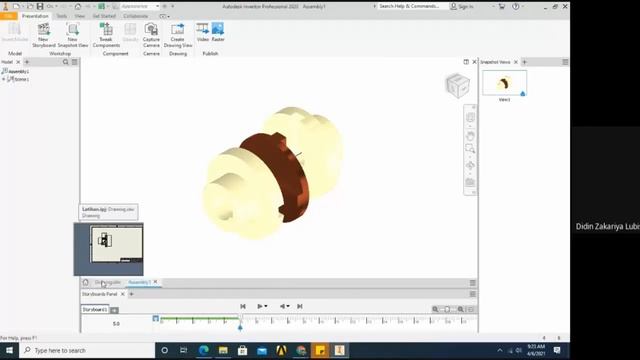Open Snapshot Views panel menu

tap(565, 62)
